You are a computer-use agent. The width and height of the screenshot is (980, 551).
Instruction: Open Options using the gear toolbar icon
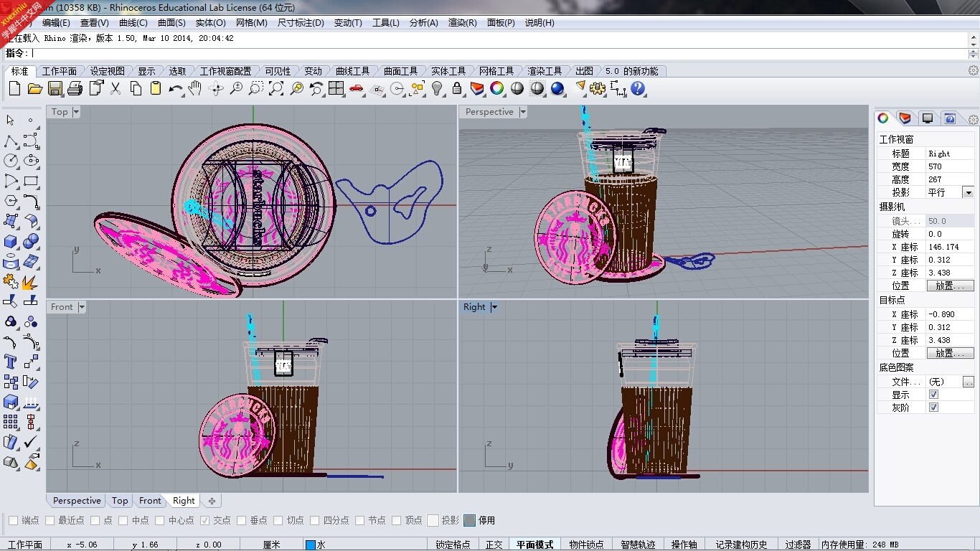(x=598, y=88)
